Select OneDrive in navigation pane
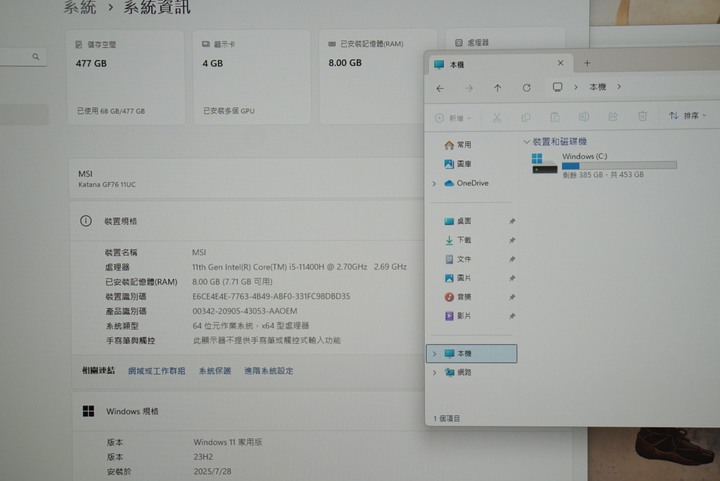The height and width of the screenshot is (481, 720). [466, 183]
